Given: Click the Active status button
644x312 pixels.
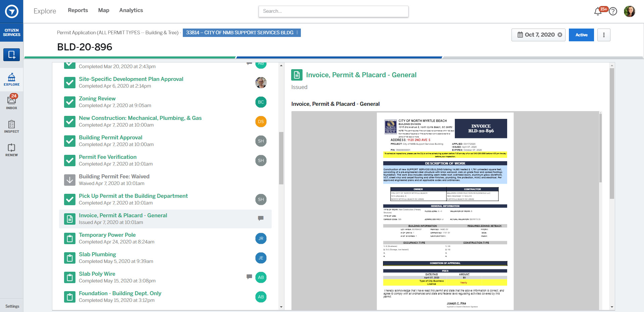Looking at the screenshot, I should pyautogui.click(x=581, y=35).
